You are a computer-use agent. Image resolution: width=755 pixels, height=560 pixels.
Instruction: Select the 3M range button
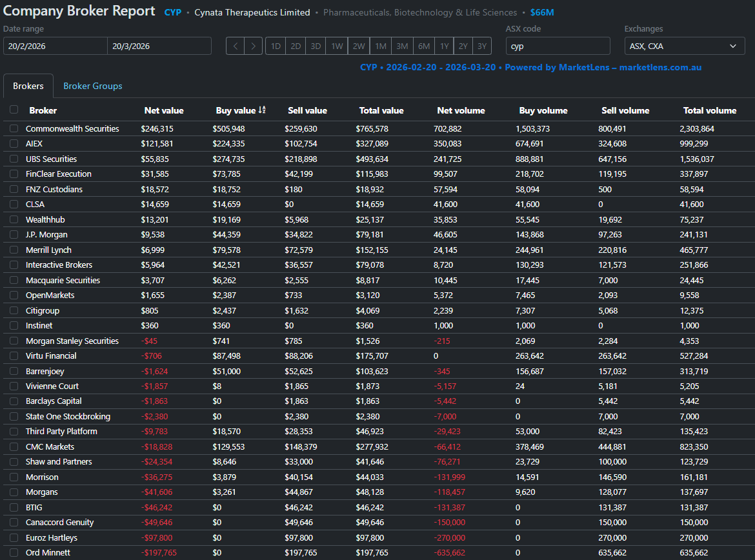coord(402,46)
